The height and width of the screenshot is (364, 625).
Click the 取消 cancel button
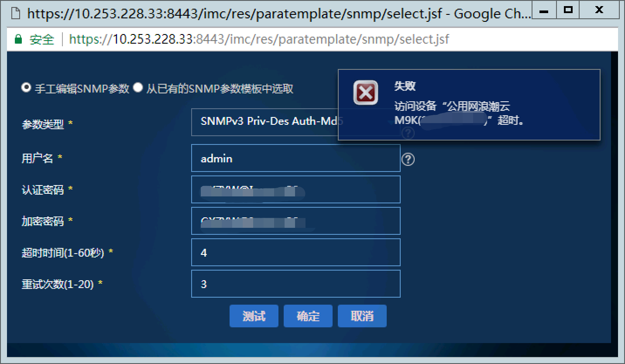pyautogui.click(x=362, y=316)
